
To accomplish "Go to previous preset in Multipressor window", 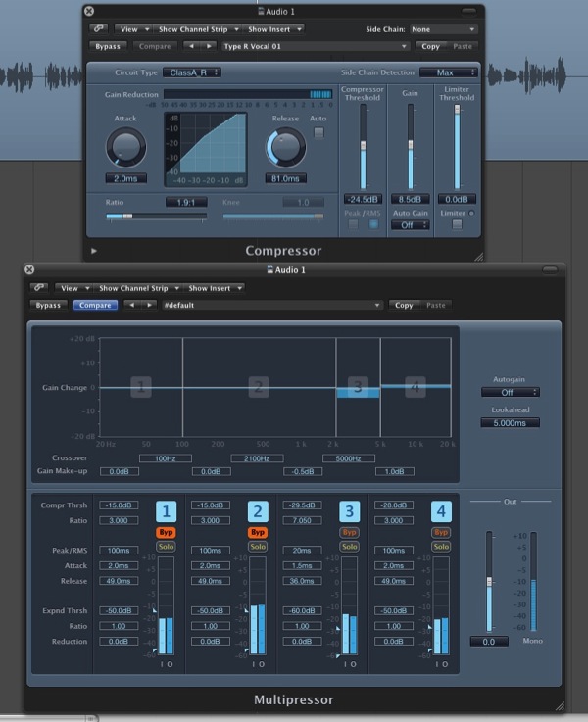I will (131, 305).
